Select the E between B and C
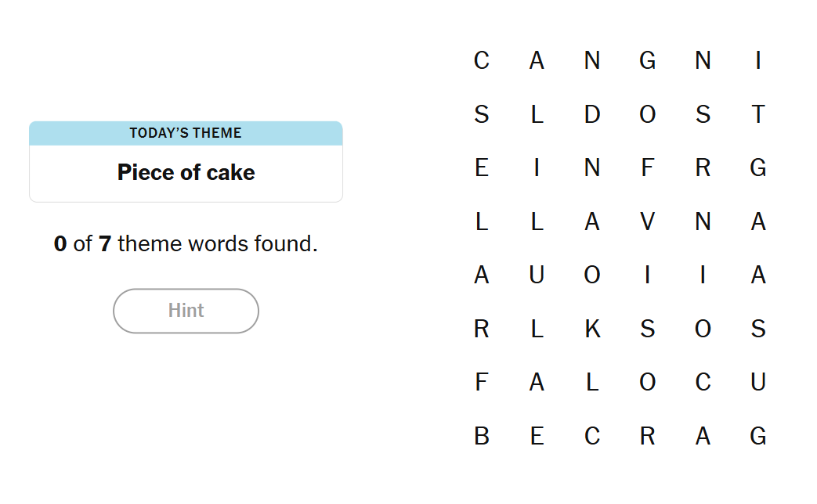The width and height of the screenshot is (817, 504). (x=537, y=436)
